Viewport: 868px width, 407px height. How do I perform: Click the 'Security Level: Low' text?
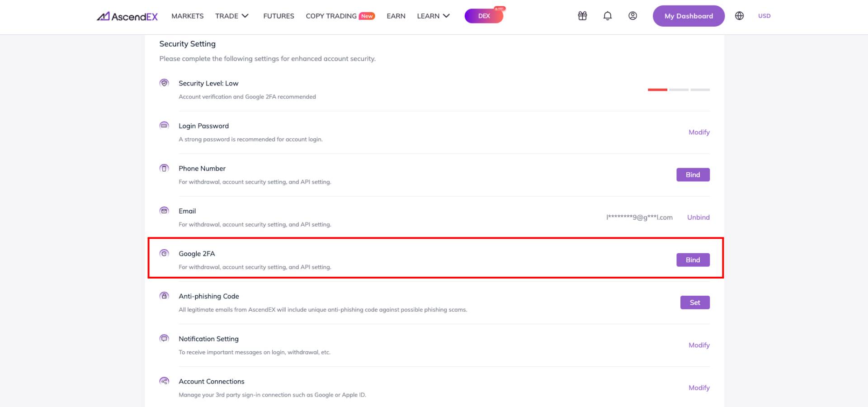[x=208, y=83]
